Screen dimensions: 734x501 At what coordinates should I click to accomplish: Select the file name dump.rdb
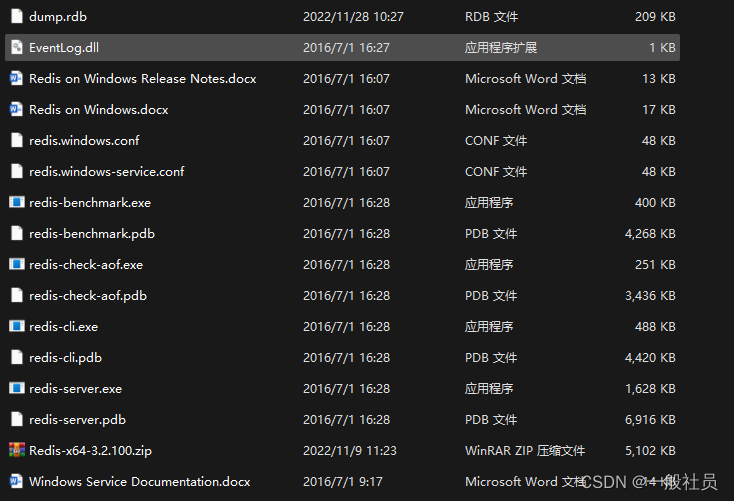tap(58, 17)
